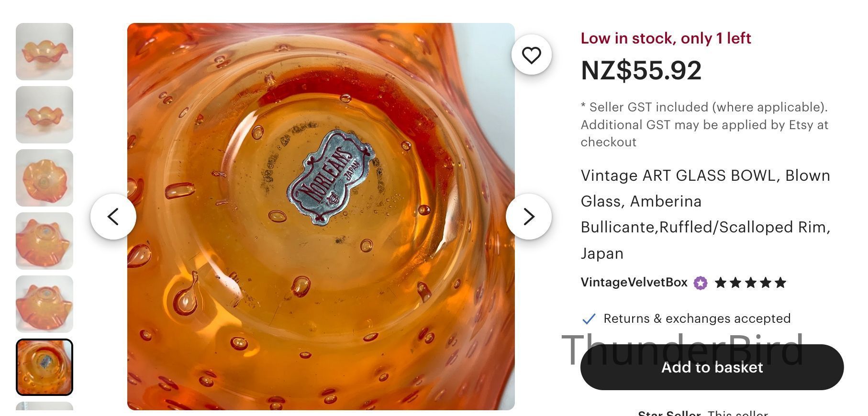Select the first bowl thumbnail

coord(45,52)
